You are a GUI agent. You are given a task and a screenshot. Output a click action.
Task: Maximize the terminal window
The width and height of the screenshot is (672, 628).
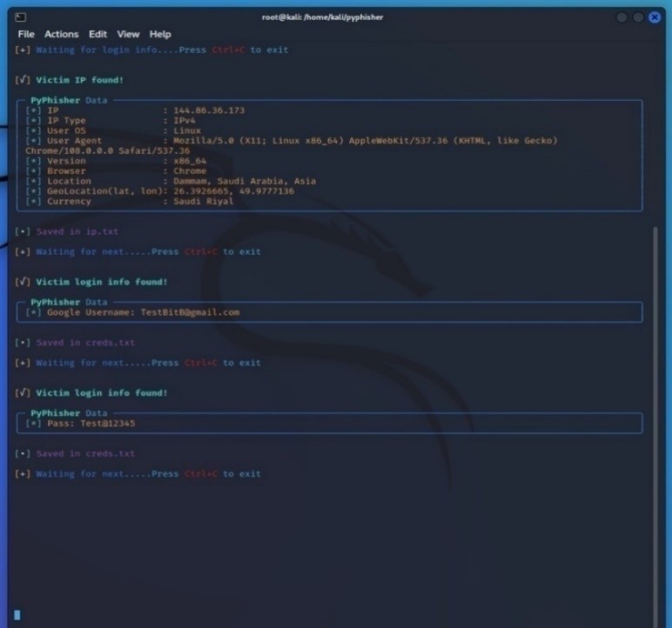[638, 17]
